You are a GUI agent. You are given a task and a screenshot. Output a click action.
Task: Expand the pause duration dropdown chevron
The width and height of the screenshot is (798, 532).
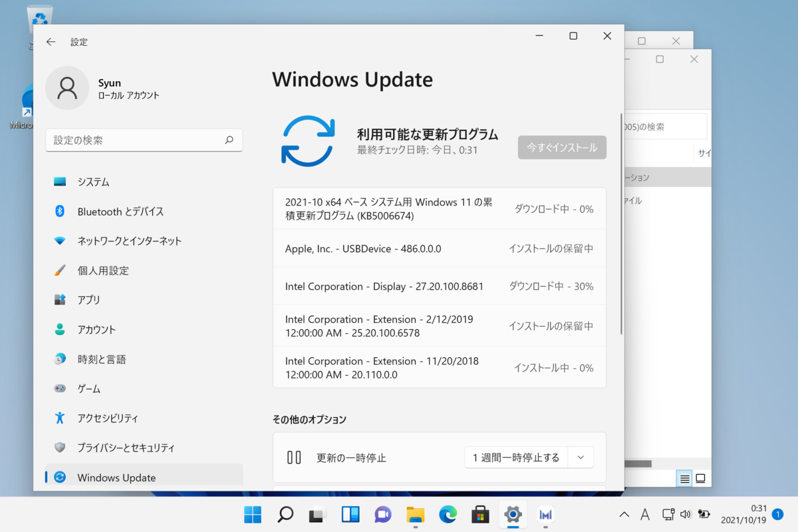581,458
